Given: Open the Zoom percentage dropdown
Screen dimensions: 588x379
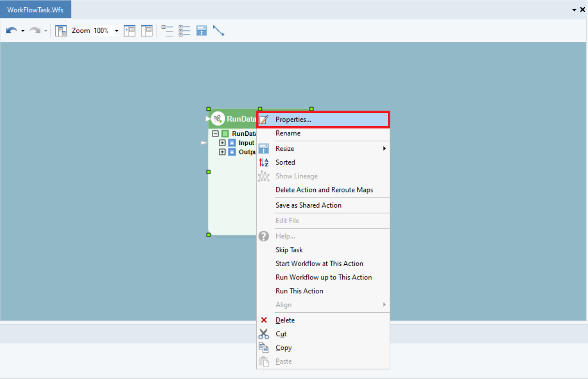Looking at the screenshot, I should pos(117,31).
